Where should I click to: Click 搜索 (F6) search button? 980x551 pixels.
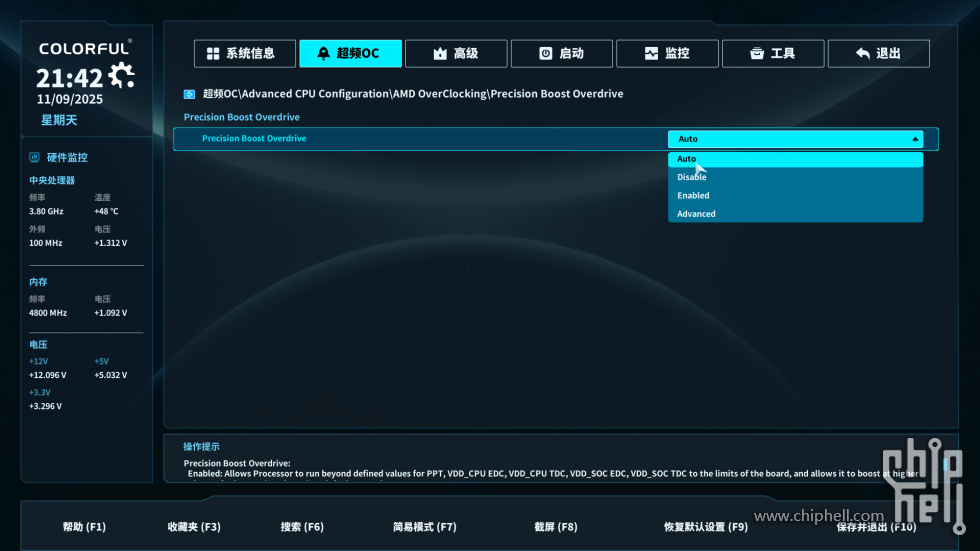[x=302, y=527]
